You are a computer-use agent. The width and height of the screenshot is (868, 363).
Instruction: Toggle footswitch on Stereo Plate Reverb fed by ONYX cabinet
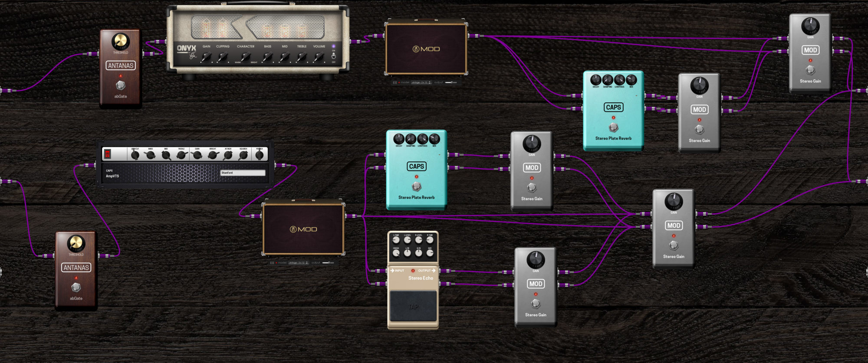[613, 128]
